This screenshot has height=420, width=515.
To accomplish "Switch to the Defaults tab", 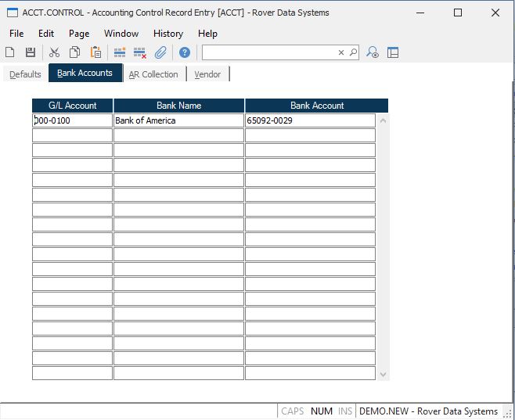I will coord(25,74).
